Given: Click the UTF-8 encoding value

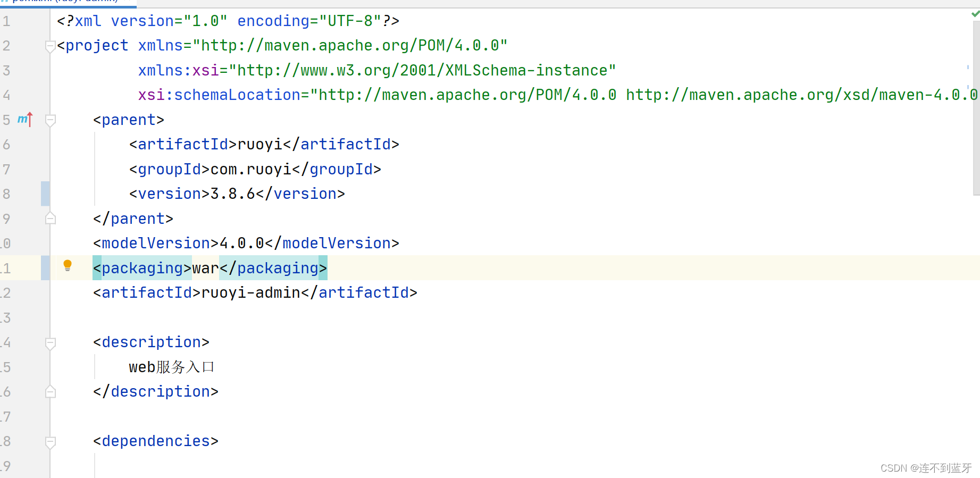Looking at the screenshot, I should tap(350, 21).
